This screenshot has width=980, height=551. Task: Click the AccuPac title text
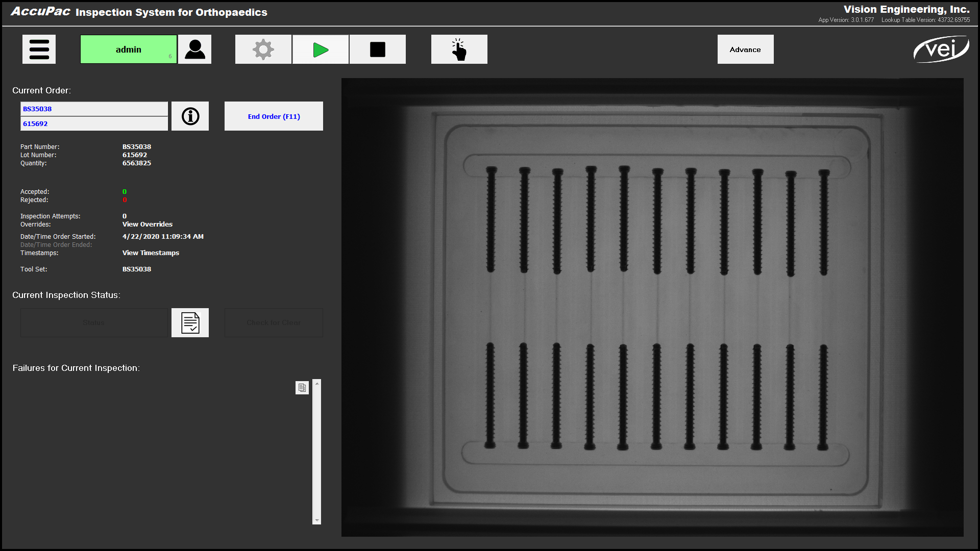40,11
